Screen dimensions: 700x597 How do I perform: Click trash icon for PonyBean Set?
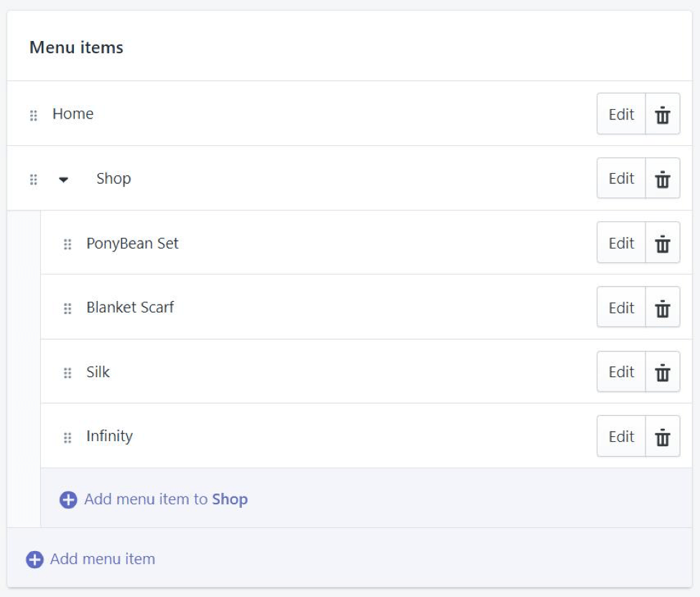click(663, 243)
